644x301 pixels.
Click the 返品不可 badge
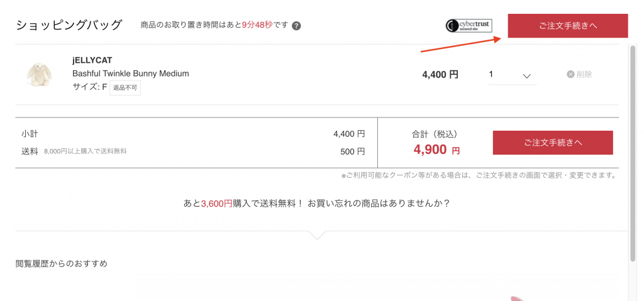pos(125,87)
